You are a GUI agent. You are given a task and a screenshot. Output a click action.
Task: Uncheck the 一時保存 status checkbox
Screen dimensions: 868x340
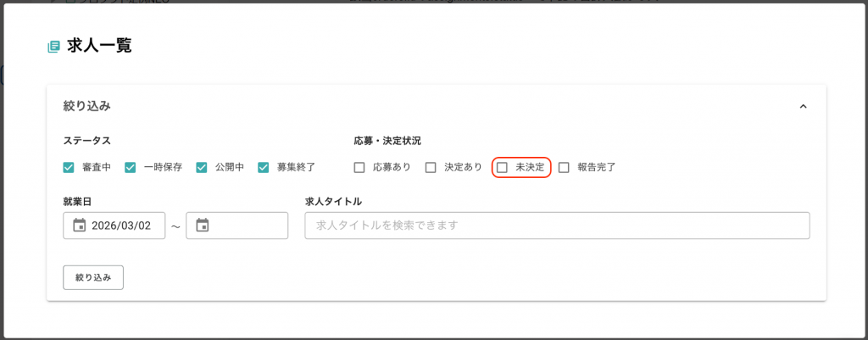pos(131,167)
